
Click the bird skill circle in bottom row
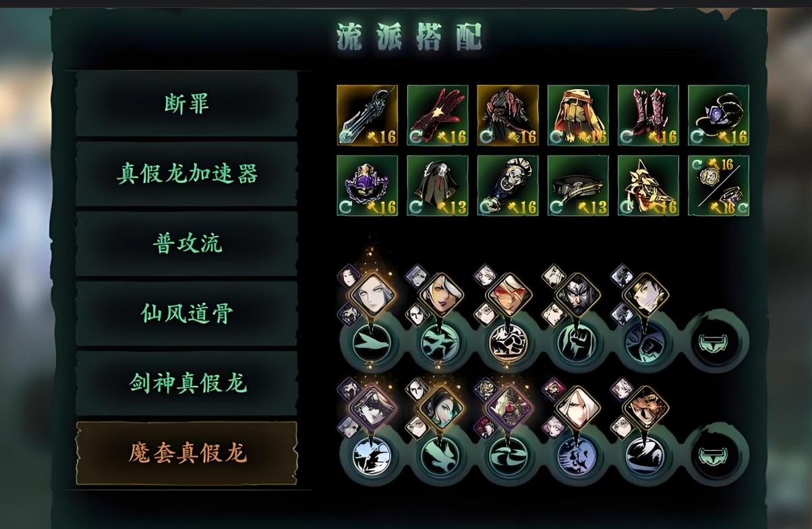[440, 455]
